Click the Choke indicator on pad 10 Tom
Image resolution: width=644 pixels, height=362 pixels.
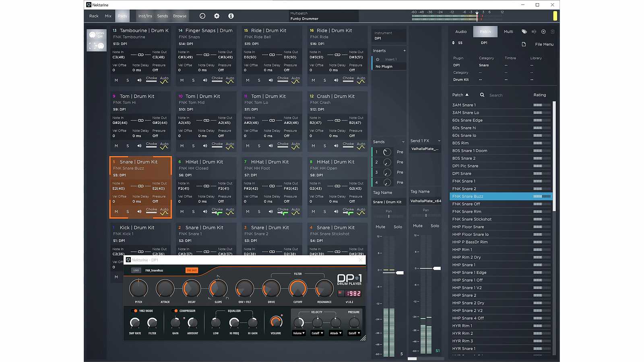(217, 146)
